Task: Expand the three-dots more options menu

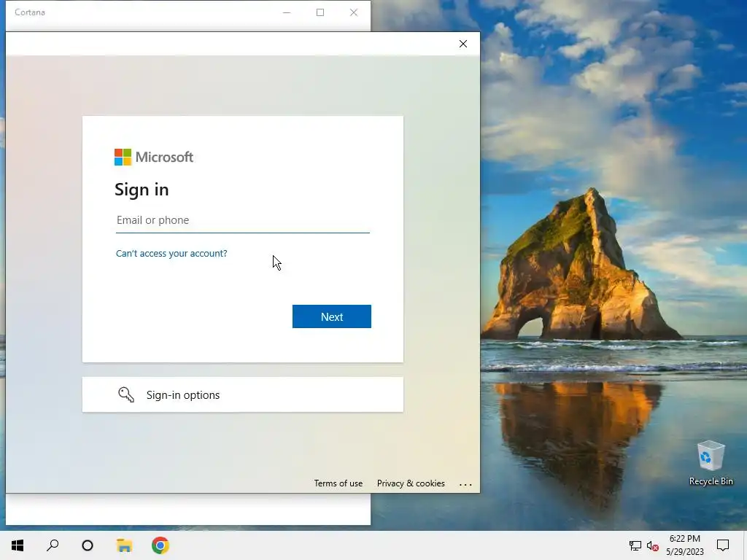Action: pos(465,485)
